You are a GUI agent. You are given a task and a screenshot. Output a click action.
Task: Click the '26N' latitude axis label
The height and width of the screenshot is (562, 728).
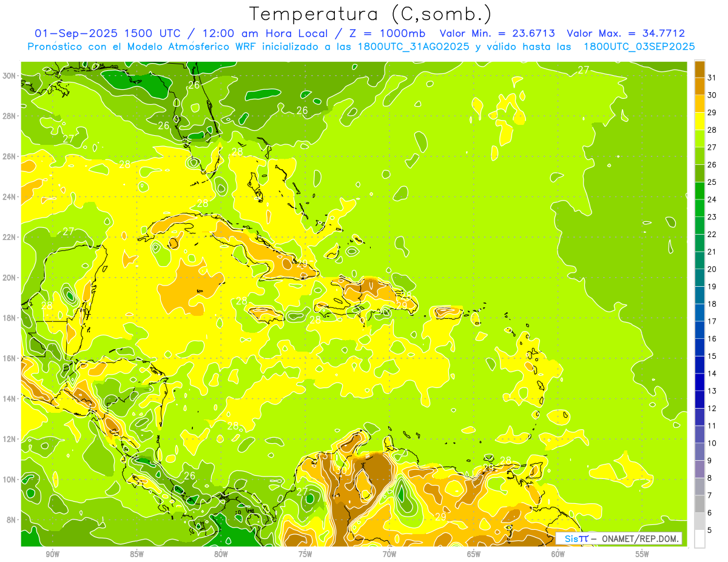10,156
